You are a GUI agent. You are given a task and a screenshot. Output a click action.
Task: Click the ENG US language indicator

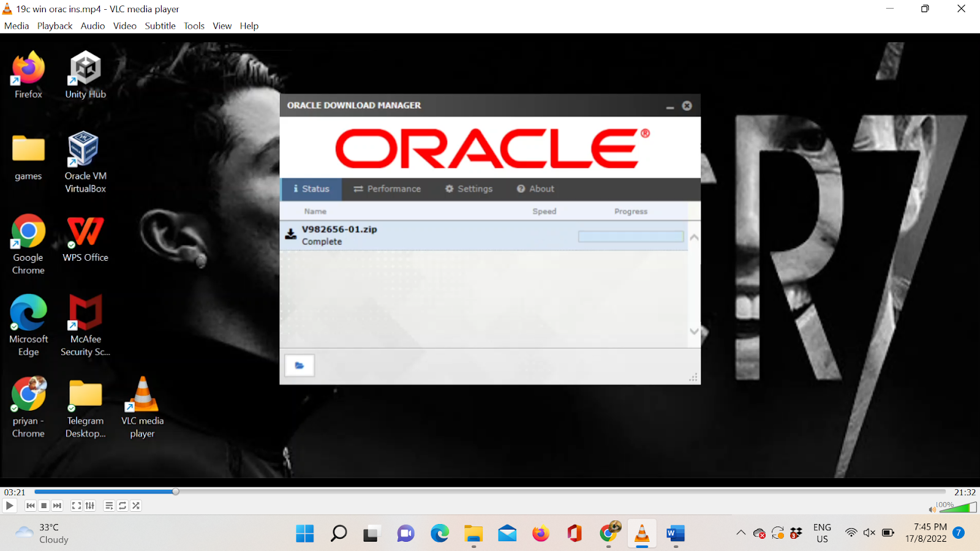point(822,533)
